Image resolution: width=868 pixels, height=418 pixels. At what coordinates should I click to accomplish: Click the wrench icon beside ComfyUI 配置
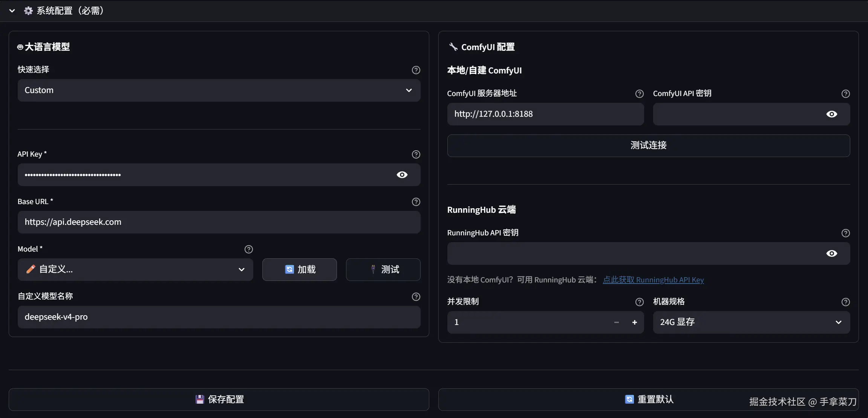point(453,47)
